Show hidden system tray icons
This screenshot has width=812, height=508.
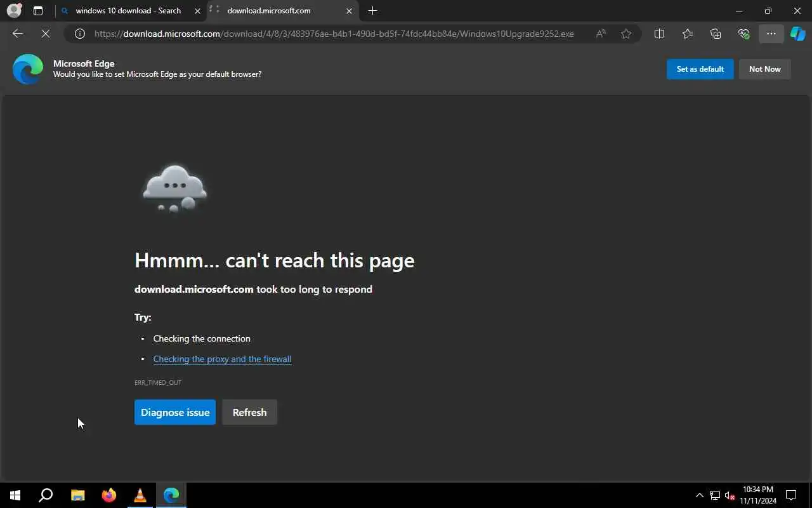[700, 495]
